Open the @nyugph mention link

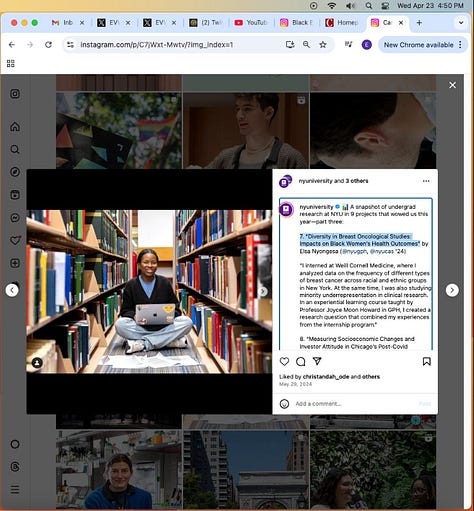tap(355, 251)
